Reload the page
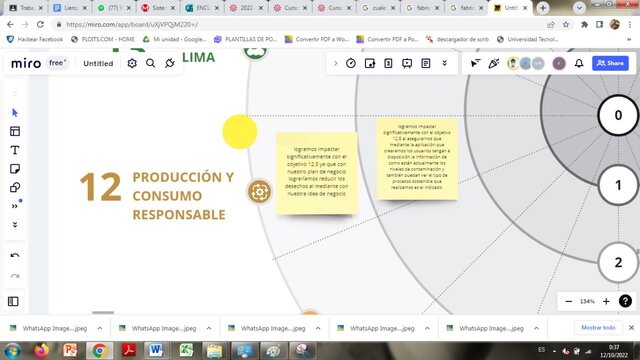Screen dimensions: 640x360 (x=40, y=24)
